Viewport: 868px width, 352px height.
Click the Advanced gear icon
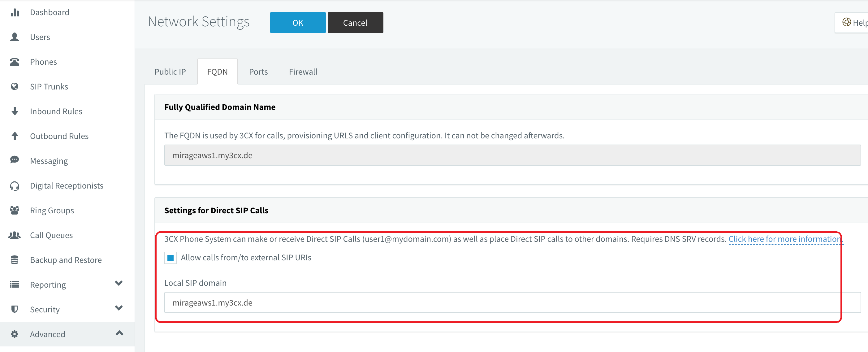tap(15, 334)
